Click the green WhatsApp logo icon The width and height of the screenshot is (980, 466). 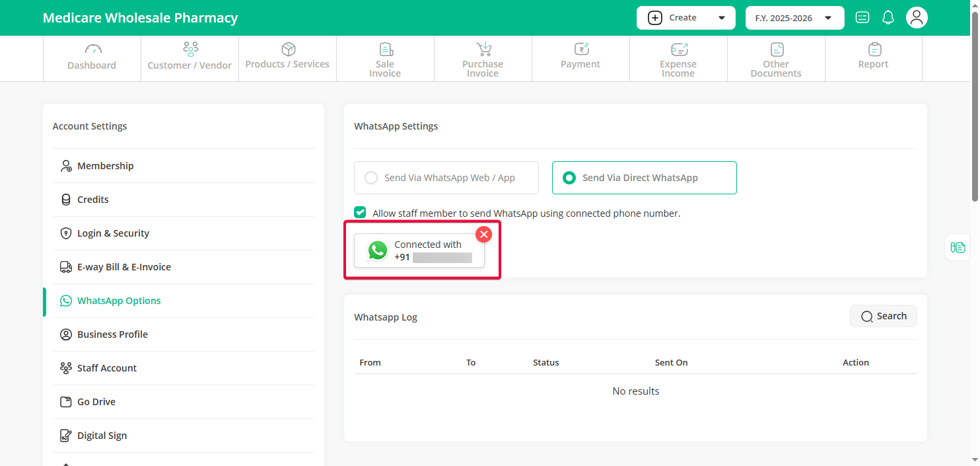click(378, 251)
